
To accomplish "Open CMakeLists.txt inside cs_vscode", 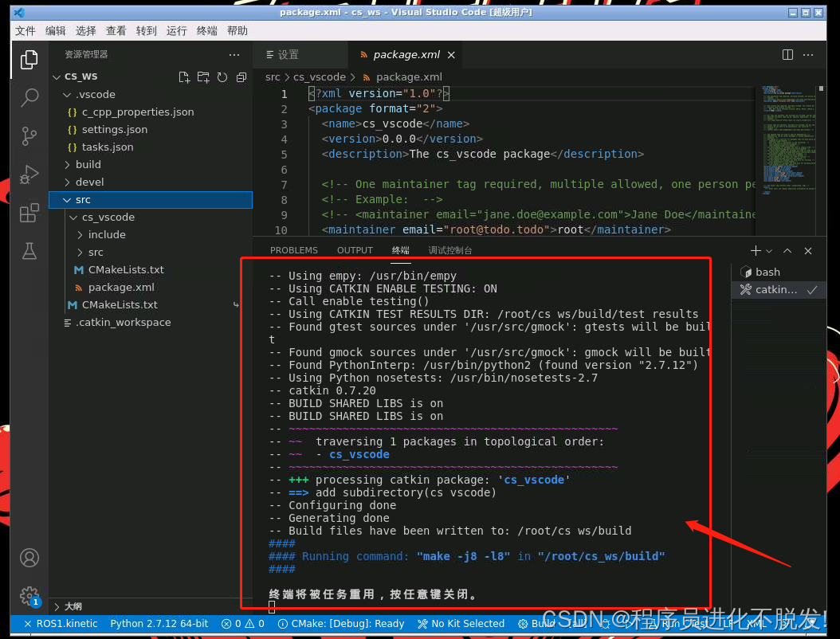I will 151,270.
